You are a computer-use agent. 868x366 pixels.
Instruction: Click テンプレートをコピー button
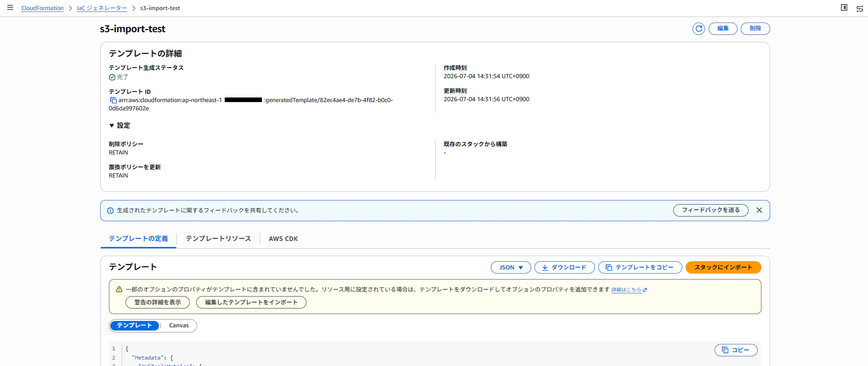coord(640,268)
